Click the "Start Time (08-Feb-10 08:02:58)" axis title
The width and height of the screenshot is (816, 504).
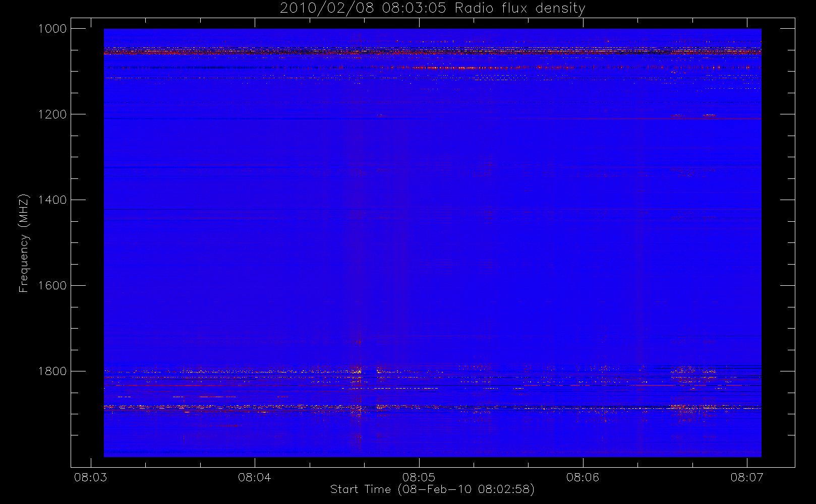pyautogui.click(x=432, y=489)
